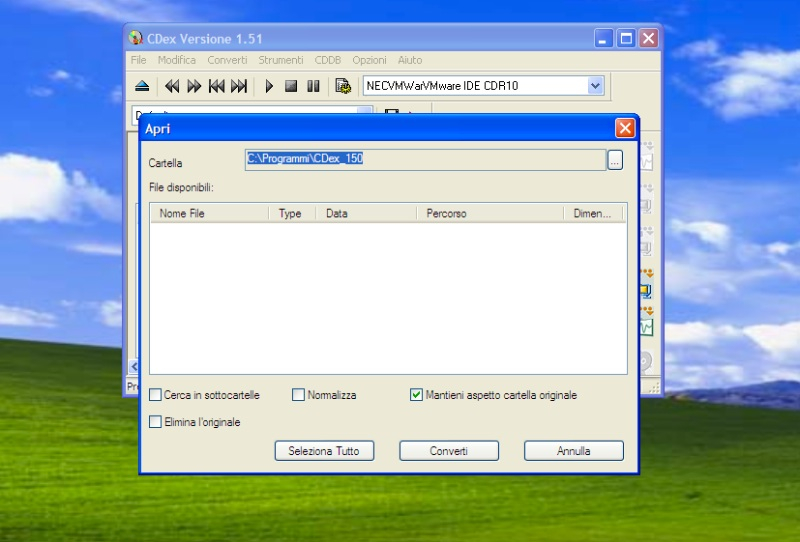Tick the Normalizza checkbox
The image size is (800, 542).
pyautogui.click(x=298, y=395)
